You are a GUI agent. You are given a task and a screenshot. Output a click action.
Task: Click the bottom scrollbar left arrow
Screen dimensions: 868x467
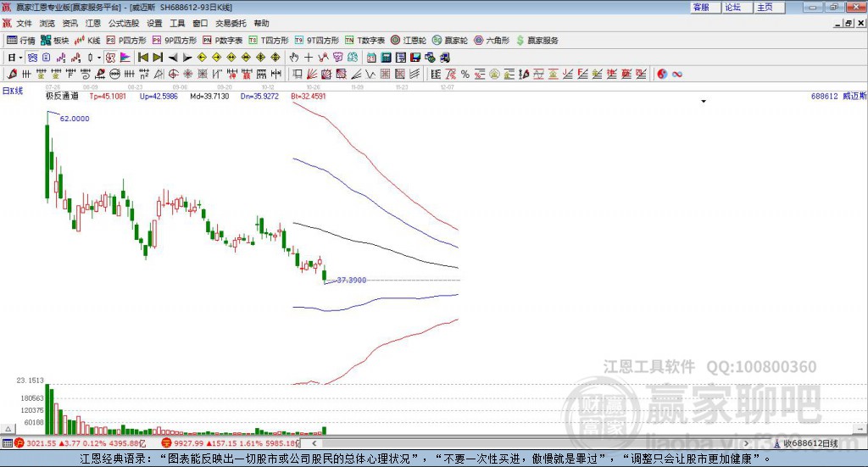click(314, 443)
